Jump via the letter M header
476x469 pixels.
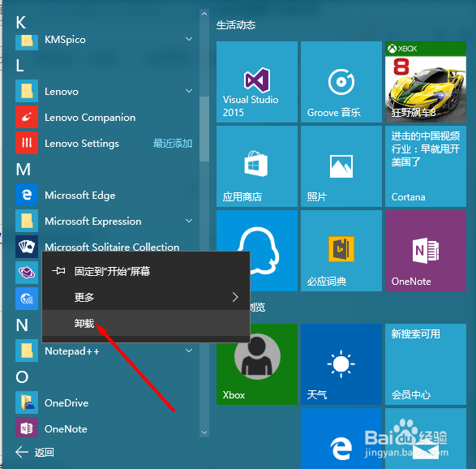(23, 170)
